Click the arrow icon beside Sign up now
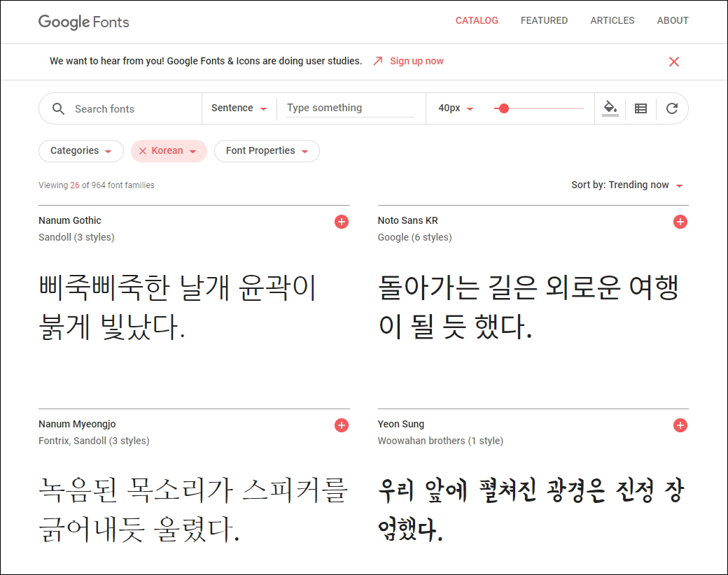The width and height of the screenshot is (728, 575). click(378, 61)
